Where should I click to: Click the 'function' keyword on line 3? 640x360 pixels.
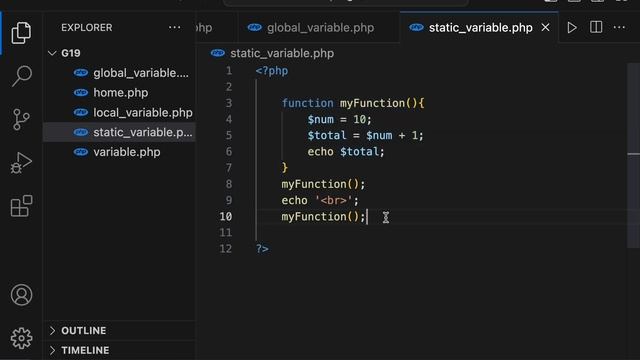(x=307, y=103)
